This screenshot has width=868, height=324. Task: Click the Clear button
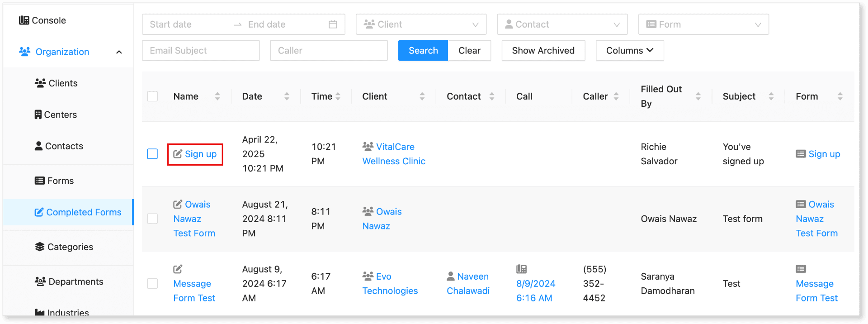pyautogui.click(x=469, y=51)
